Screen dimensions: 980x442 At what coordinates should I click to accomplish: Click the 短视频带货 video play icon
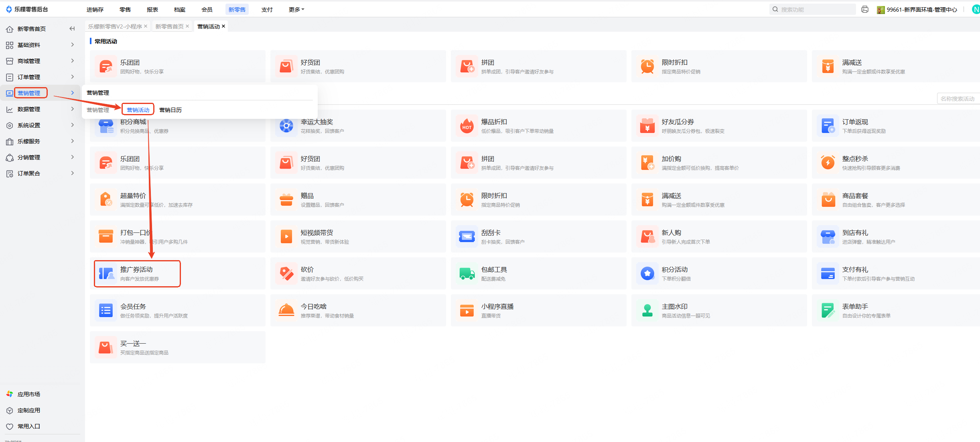[286, 237]
